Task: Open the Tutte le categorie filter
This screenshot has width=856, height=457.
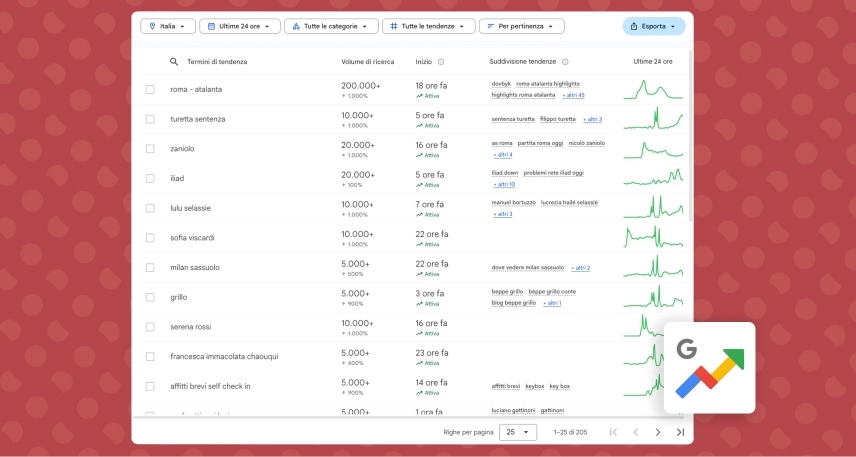Action: 330,26
